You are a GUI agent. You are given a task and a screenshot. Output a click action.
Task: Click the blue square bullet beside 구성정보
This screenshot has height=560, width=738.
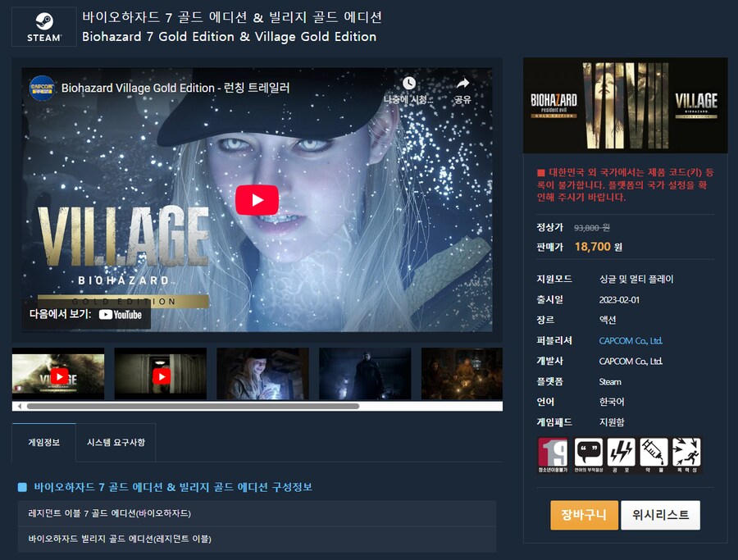tap(22, 487)
